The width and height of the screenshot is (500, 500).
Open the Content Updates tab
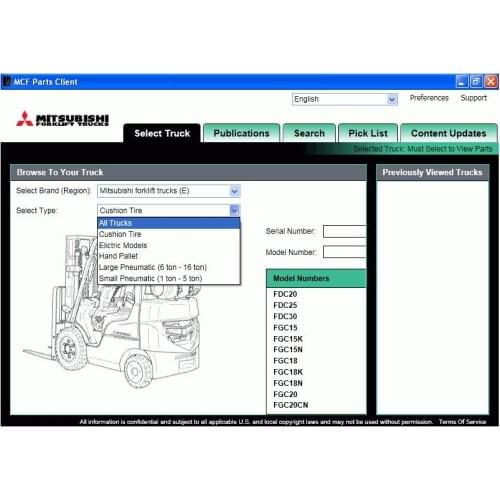(449, 133)
